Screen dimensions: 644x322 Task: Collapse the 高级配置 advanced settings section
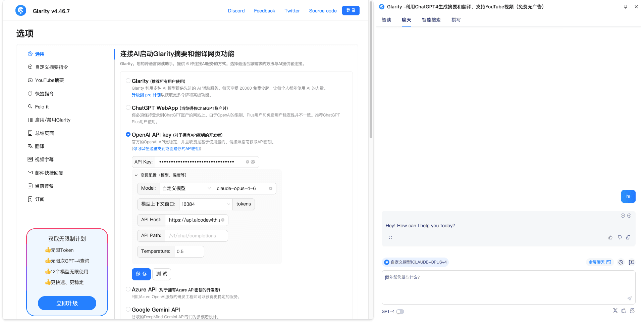click(160, 175)
